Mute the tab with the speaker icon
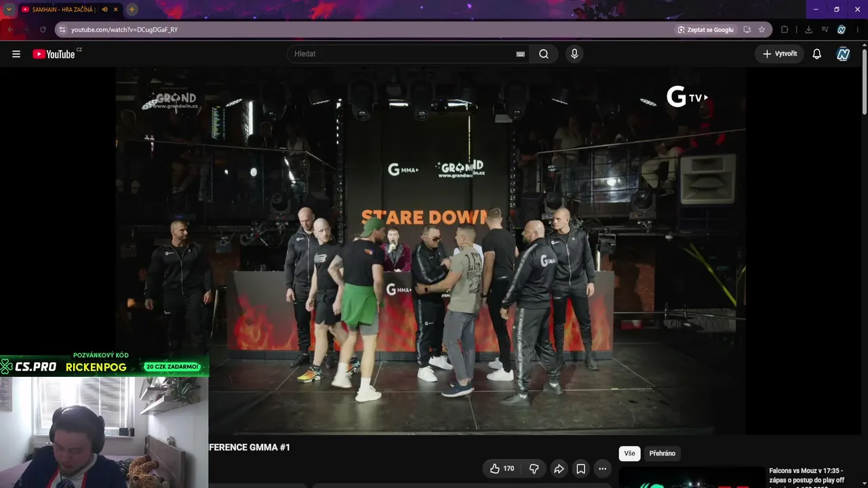The width and height of the screenshot is (868, 488). click(x=105, y=9)
